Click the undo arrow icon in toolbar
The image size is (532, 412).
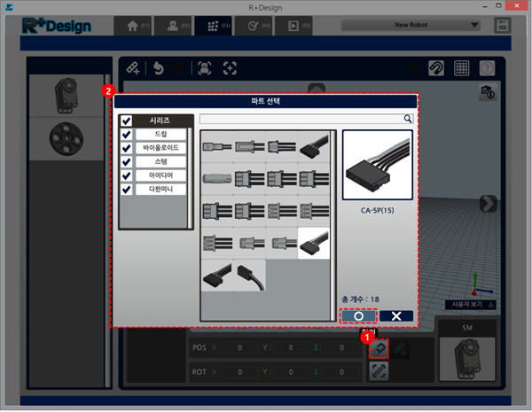tap(159, 68)
